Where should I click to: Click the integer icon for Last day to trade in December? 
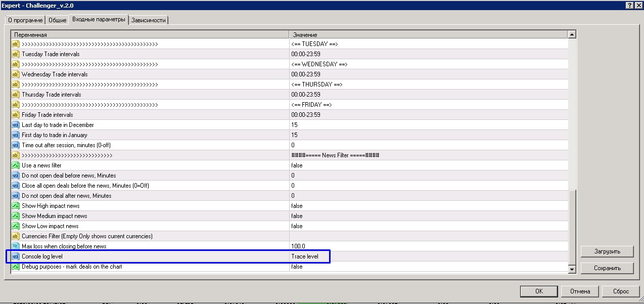pyautogui.click(x=15, y=125)
